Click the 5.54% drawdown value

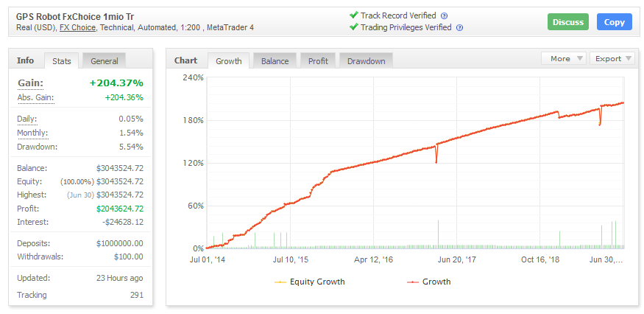point(131,147)
